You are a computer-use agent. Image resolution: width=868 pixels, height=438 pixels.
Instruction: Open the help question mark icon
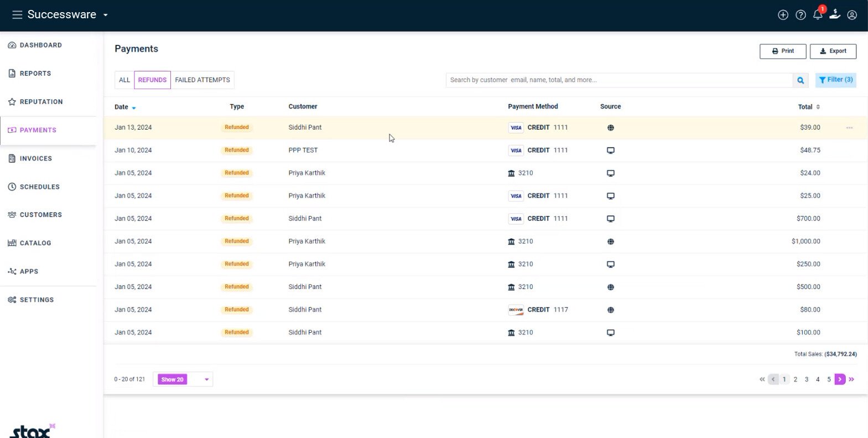pyautogui.click(x=801, y=15)
